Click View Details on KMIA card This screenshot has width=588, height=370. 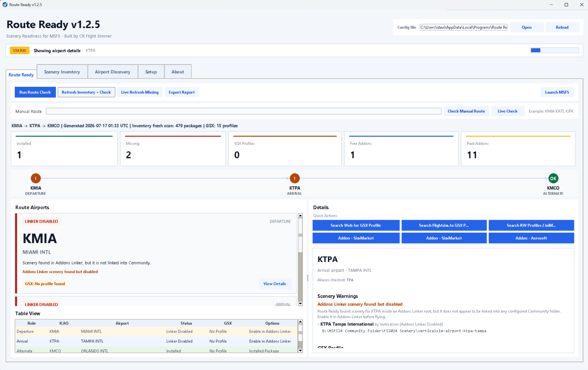coord(275,284)
